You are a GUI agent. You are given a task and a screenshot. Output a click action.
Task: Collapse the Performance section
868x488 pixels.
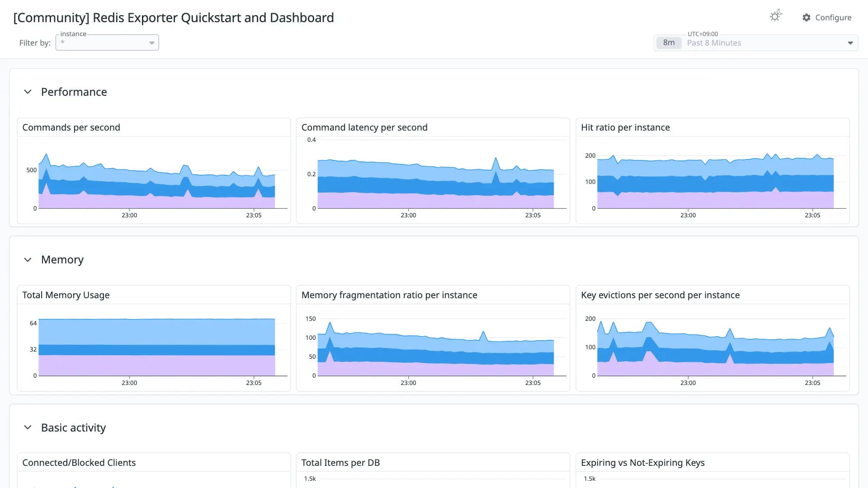coord(28,92)
